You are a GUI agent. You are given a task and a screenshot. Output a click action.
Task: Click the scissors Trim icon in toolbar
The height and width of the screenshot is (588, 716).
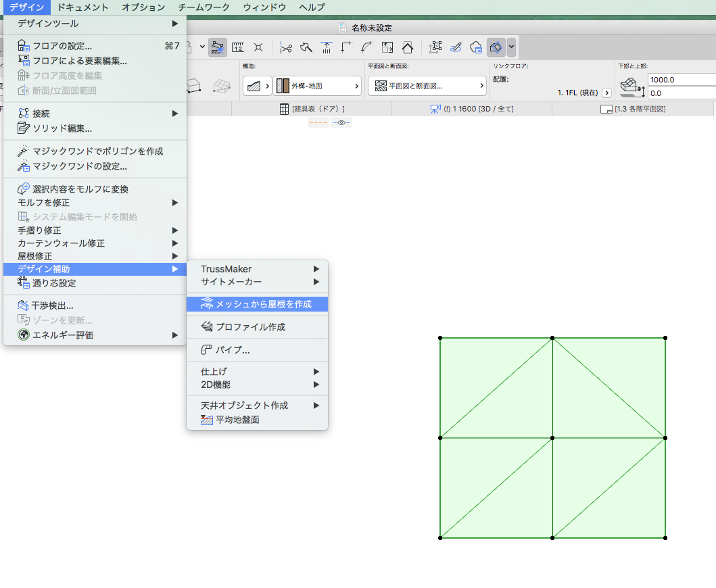pos(286,47)
